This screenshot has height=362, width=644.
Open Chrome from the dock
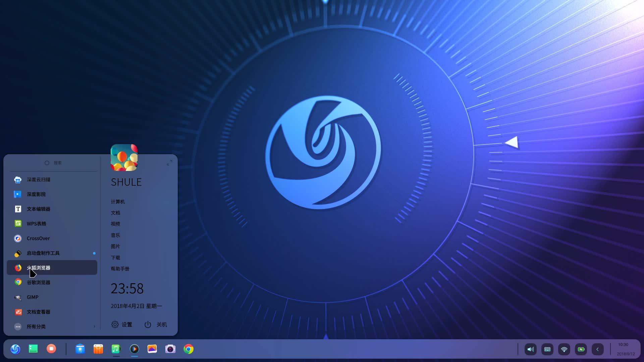[189, 349]
